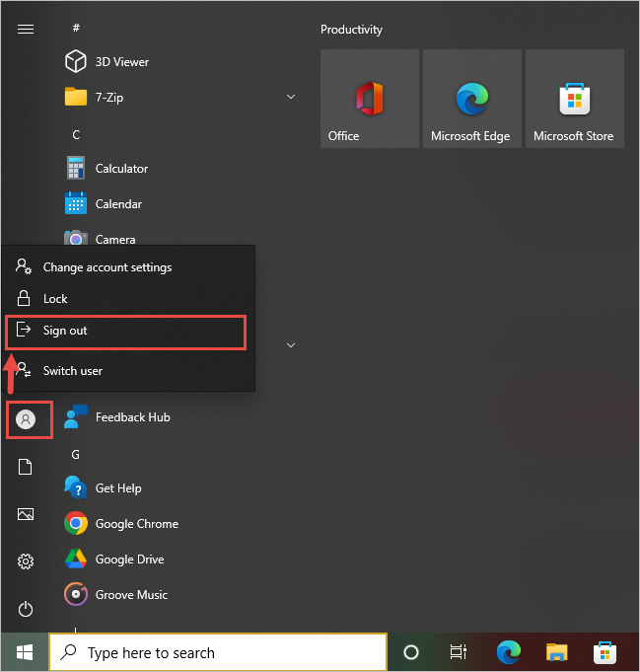Open Change account settings
The image size is (640, 672).
click(107, 267)
